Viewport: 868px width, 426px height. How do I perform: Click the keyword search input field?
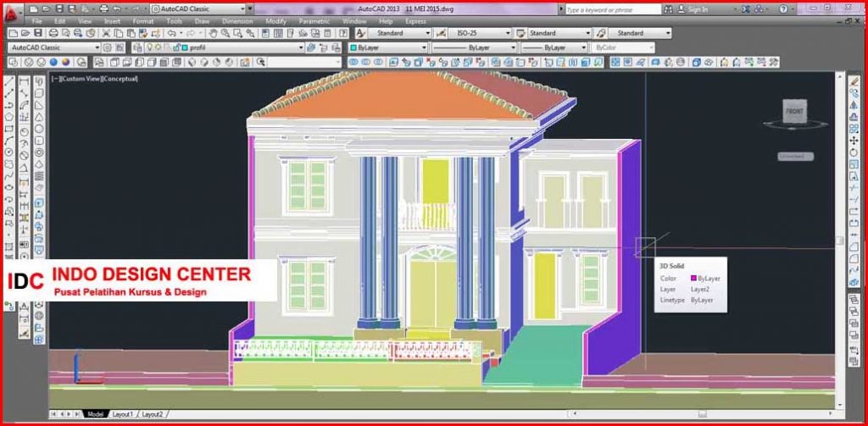613,9
